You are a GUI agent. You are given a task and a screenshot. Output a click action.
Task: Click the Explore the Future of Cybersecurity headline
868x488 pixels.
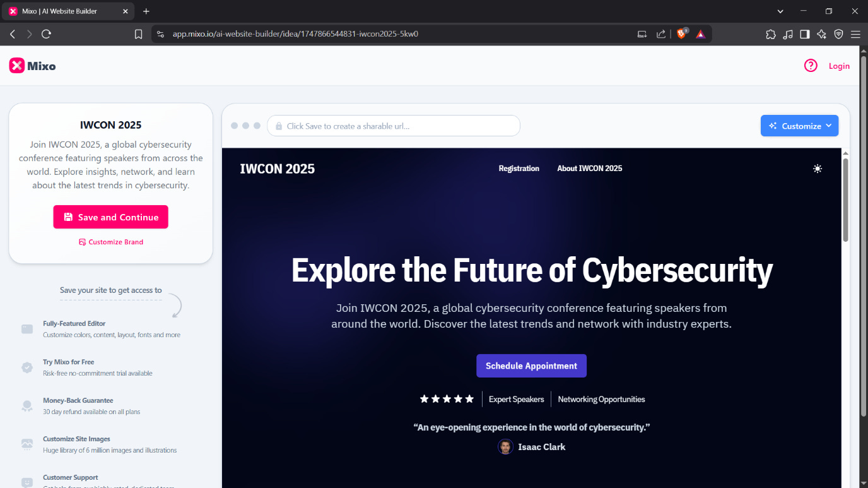coord(532,270)
